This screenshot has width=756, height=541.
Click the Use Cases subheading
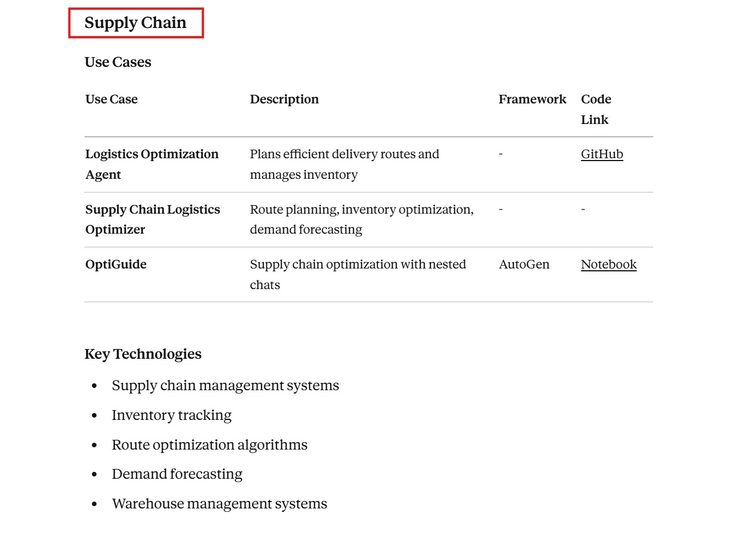118,62
